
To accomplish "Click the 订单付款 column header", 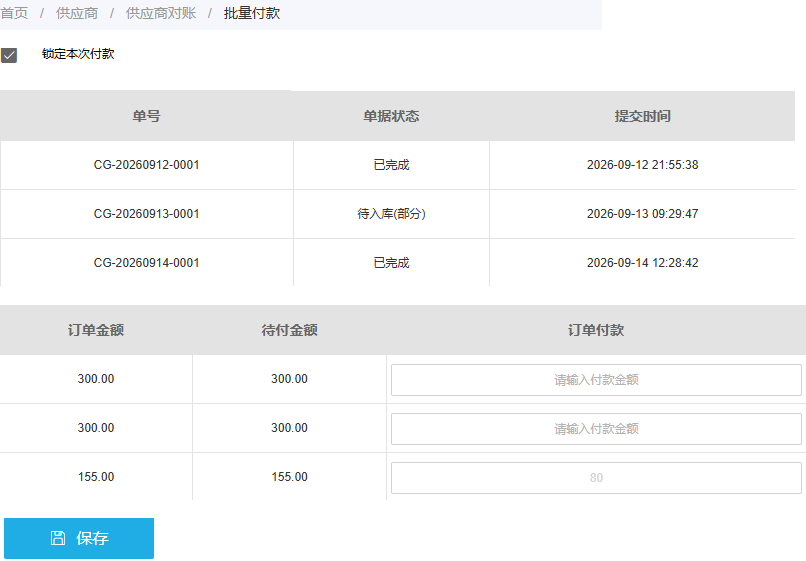I will click(596, 330).
